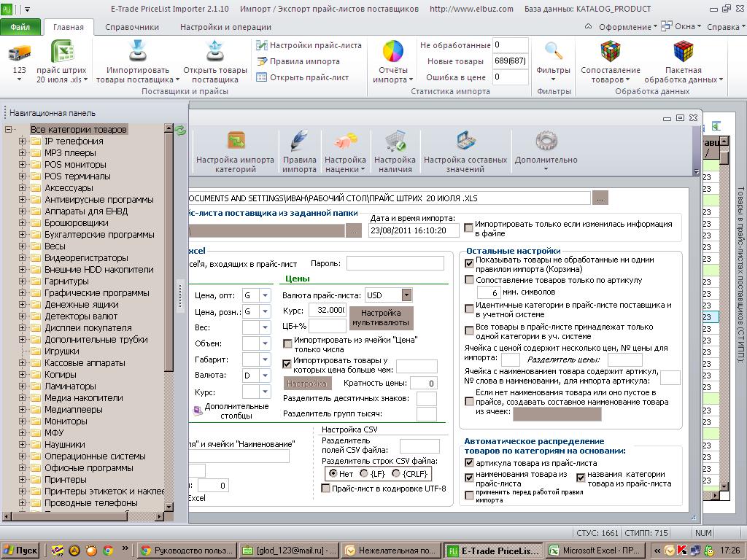The image size is (747, 560).
Task: Enable 'Сопоставление товаров только по артикулу'
Action: coord(469,280)
